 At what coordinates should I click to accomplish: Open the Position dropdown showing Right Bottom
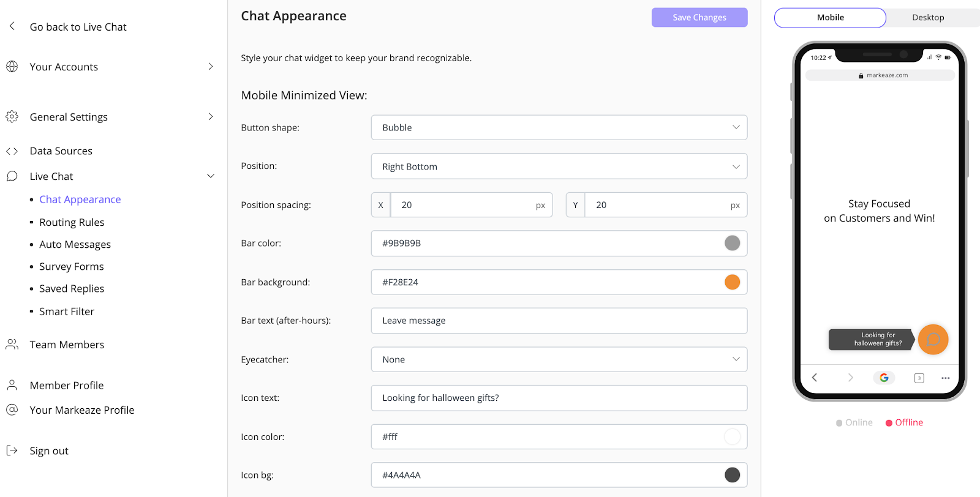pyautogui.click(x=559, y=166)
